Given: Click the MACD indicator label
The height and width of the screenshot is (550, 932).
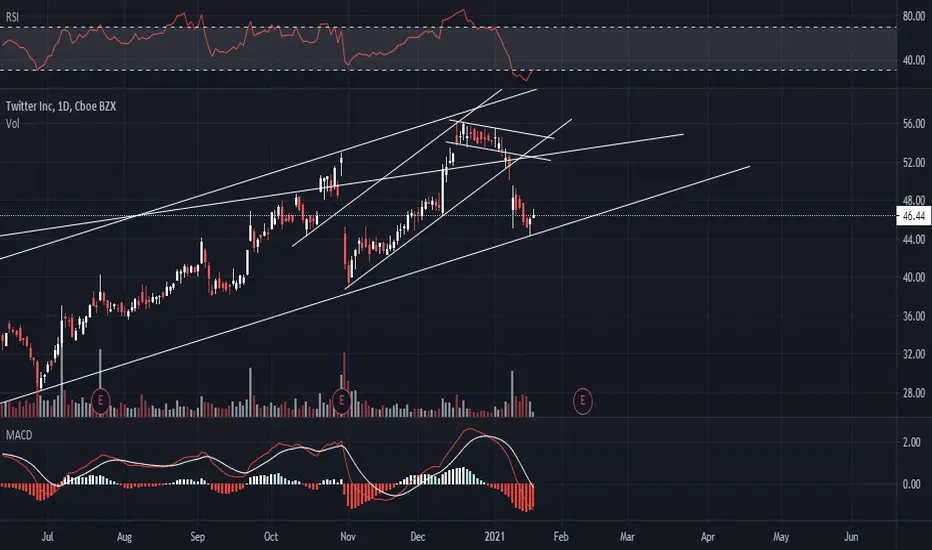Looking at the screenshot, I should coord(19,435).
